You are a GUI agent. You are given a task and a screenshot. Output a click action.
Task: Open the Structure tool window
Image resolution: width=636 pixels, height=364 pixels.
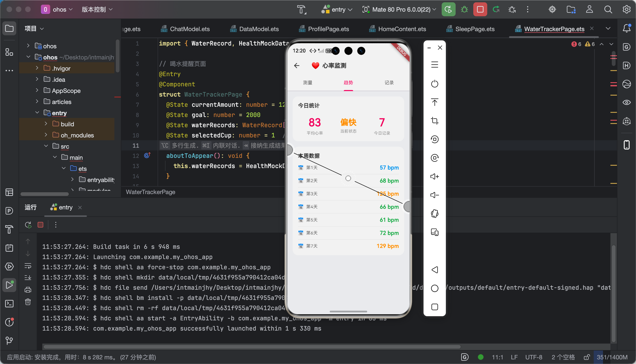pos(9,52)
